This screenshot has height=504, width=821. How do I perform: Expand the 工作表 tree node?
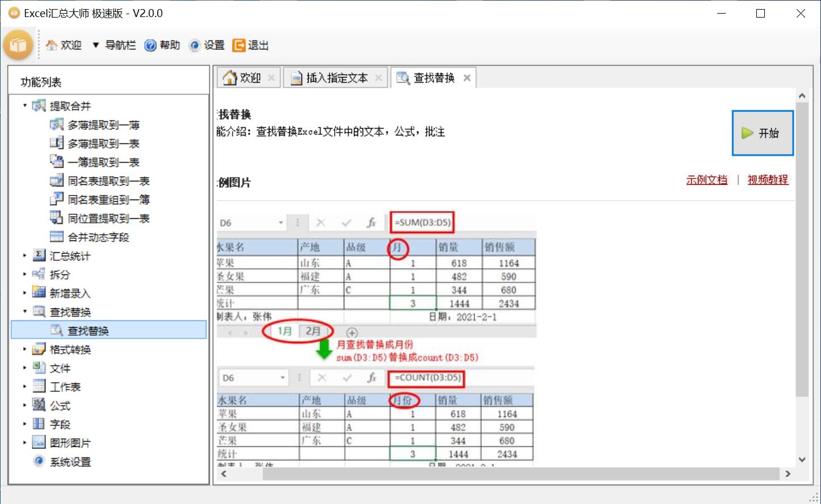(25, 387)
